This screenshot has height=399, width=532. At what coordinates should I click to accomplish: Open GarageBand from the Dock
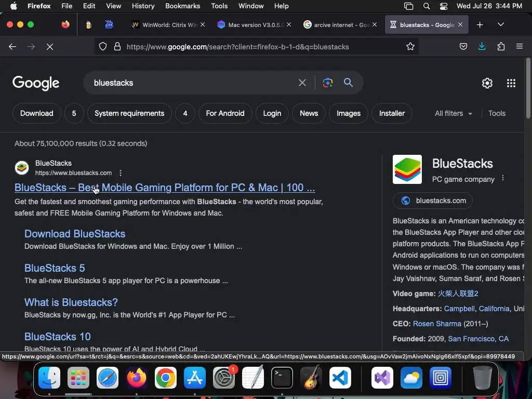(x=311, y=377)
